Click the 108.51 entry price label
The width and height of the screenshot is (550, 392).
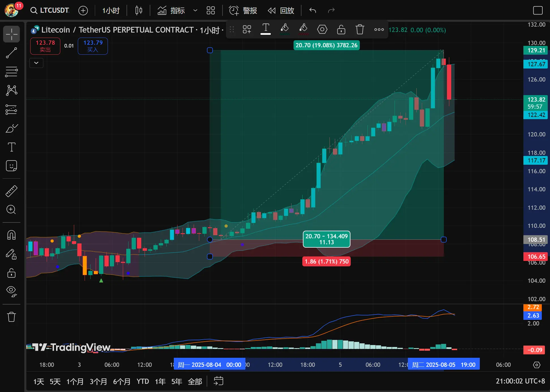point(536,240)
